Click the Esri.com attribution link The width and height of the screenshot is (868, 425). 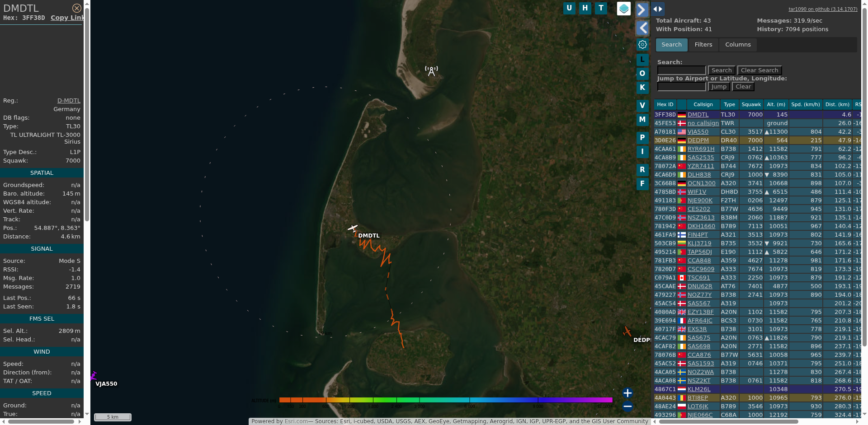(x=296, y=421)
